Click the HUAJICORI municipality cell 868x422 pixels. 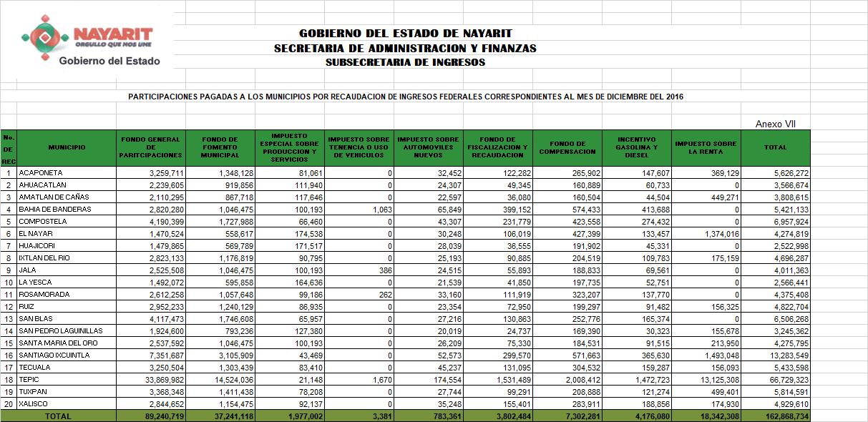pos(67,246)
